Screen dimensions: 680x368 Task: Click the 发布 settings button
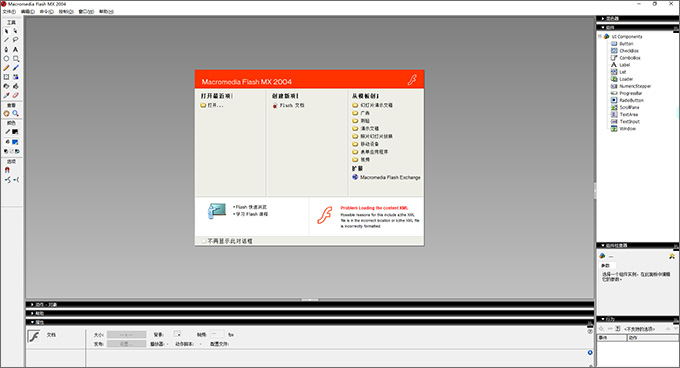tap(127, 344)
